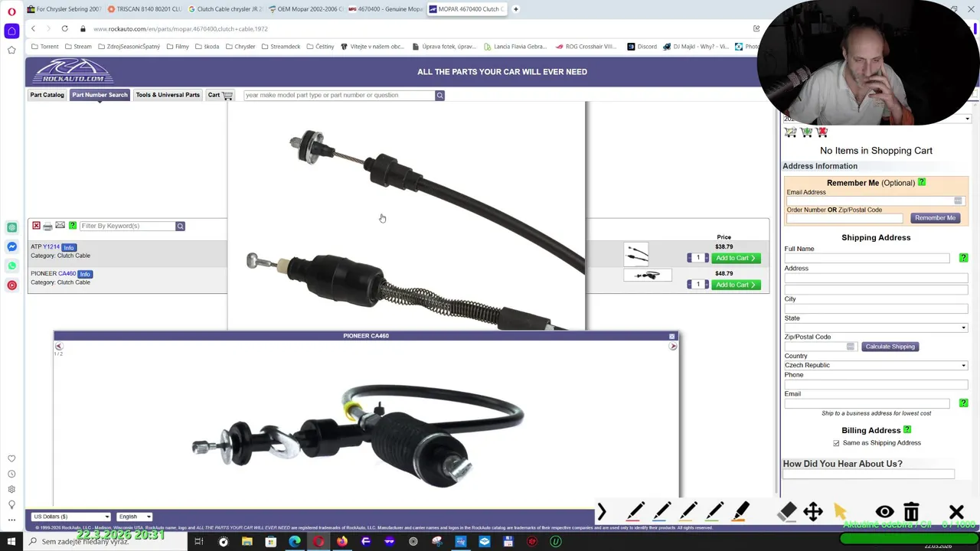Open Microsoft Edge from the taskbar
The image size is (980, 551).
pyautogui.click(x=294, y=542)
